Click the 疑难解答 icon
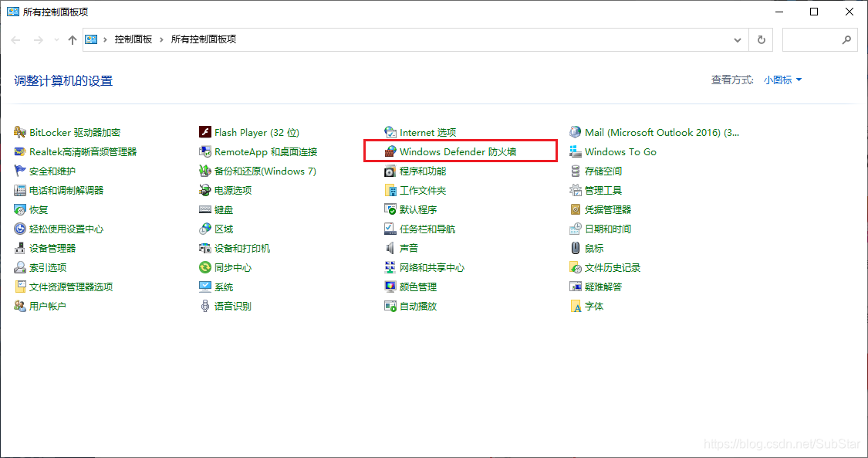The height and width of the screenshot is (458, 868). (576, 287)
